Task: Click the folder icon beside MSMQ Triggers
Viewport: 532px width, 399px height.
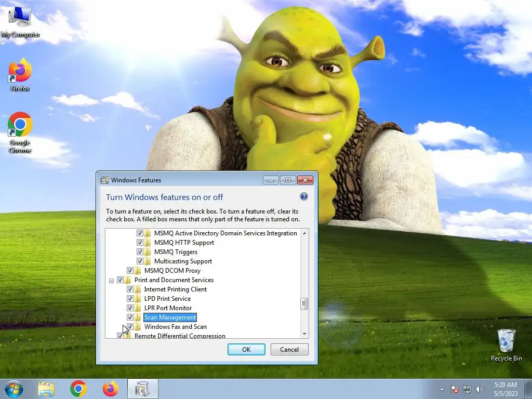Action: [148, 252]
